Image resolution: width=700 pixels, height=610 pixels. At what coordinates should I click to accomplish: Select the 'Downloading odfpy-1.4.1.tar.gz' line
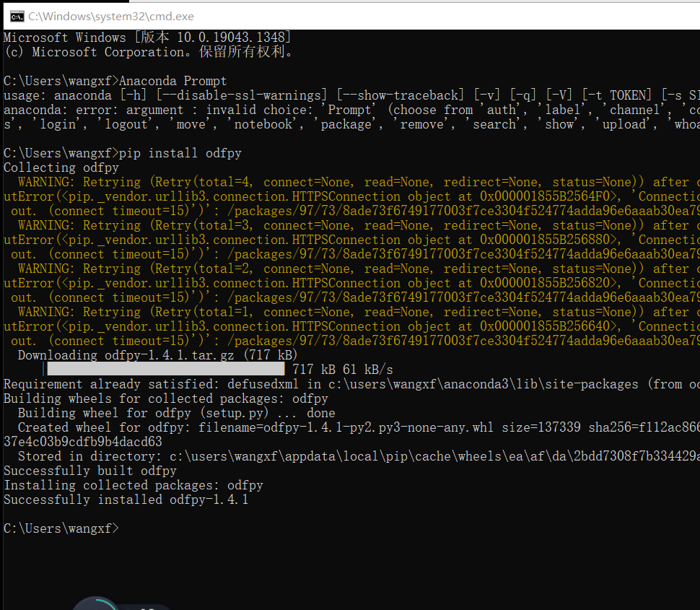click(x=159, y=354)
